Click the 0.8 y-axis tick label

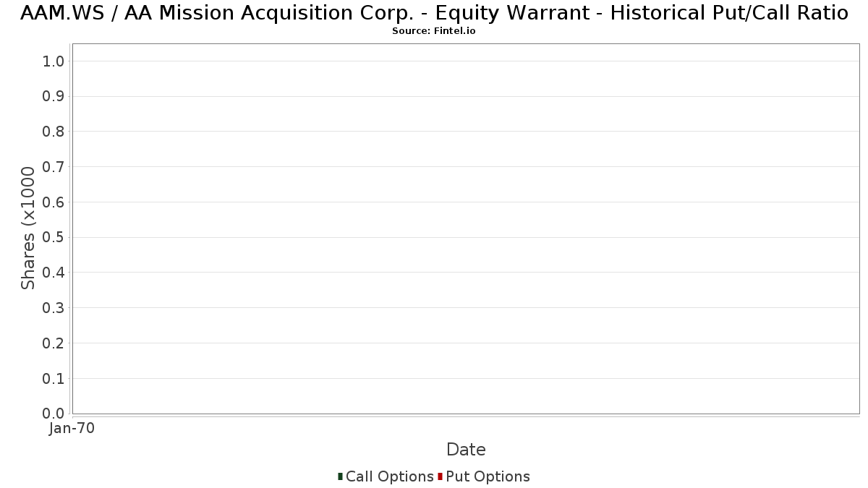click(x=54, y=132)
